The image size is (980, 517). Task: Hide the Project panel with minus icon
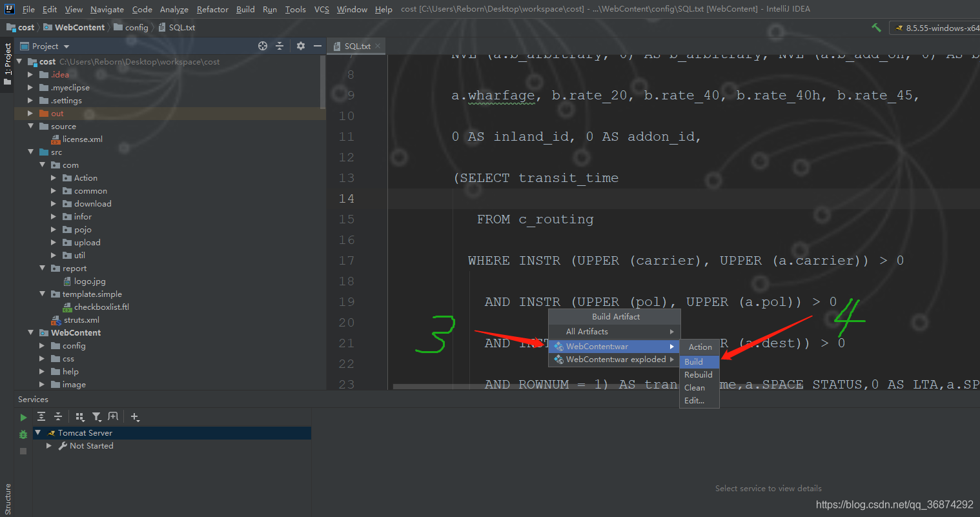(x=317, y=46)
